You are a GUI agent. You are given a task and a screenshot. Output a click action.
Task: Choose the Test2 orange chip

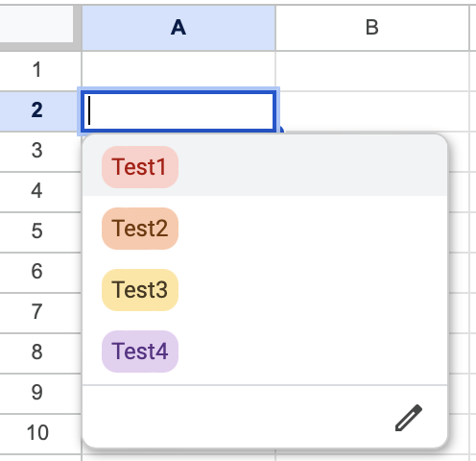click(x=140, y=229)
